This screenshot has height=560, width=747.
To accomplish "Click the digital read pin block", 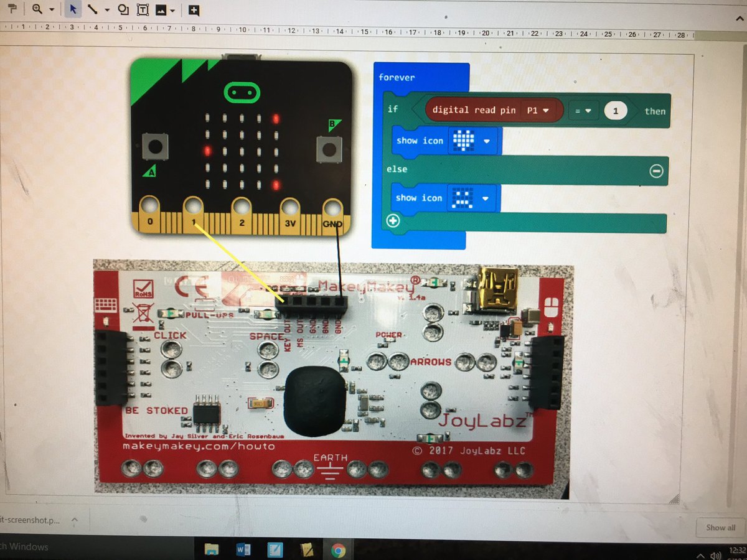I will [494, 110].
